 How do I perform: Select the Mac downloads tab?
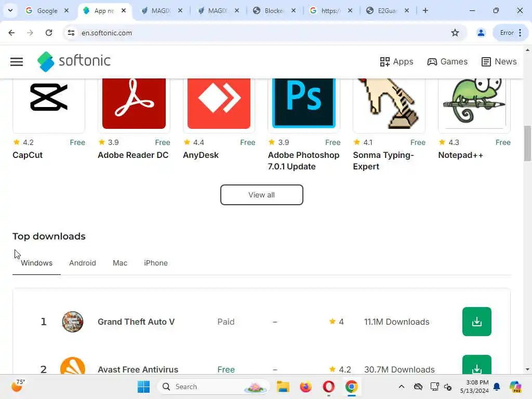120,263
